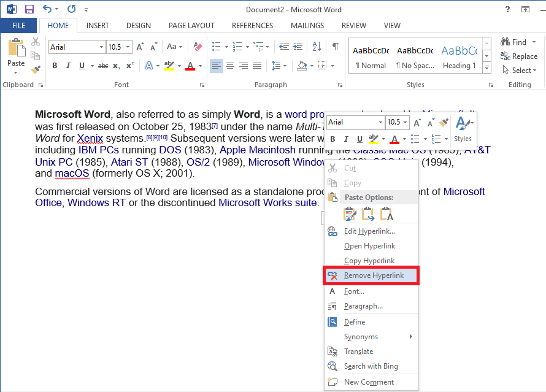
Task: Apply red font color in ribbon
Action: pos(190,66)
